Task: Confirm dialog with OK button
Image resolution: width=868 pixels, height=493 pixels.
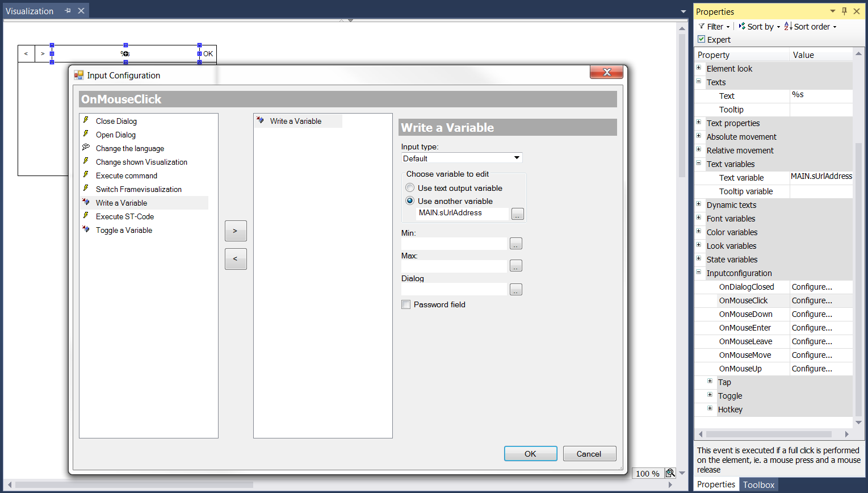Action: (530, 454)
